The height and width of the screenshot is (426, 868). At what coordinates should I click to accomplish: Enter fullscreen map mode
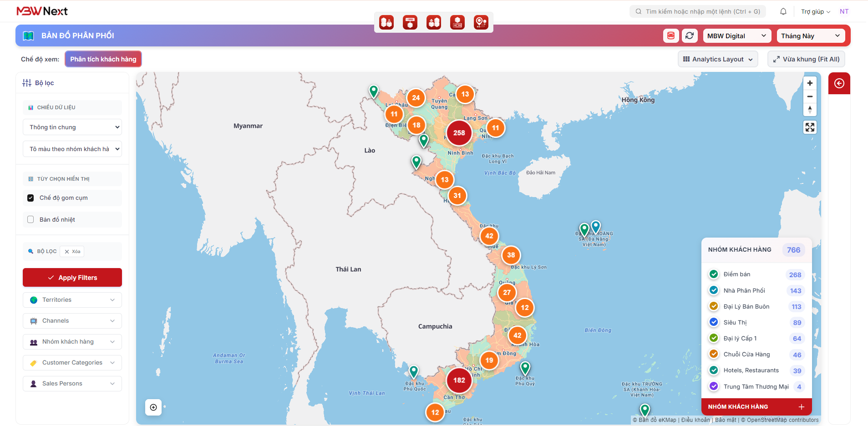click(810, 127)
